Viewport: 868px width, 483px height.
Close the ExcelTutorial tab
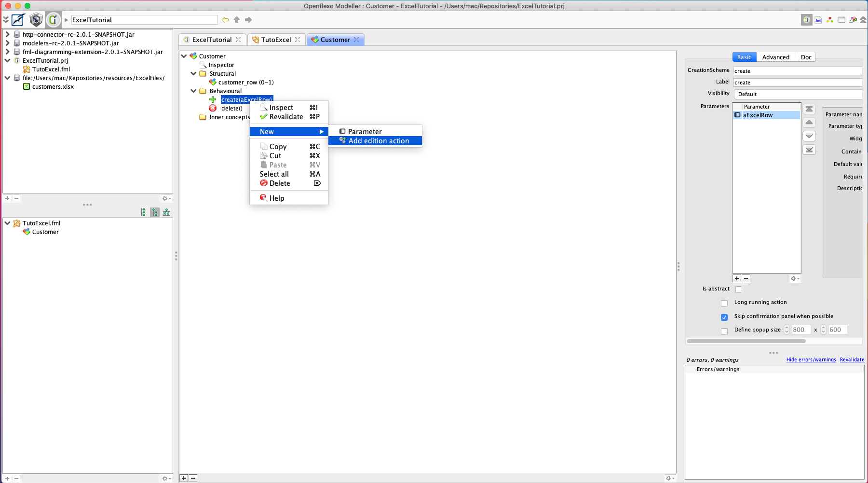tap(238, 40)
